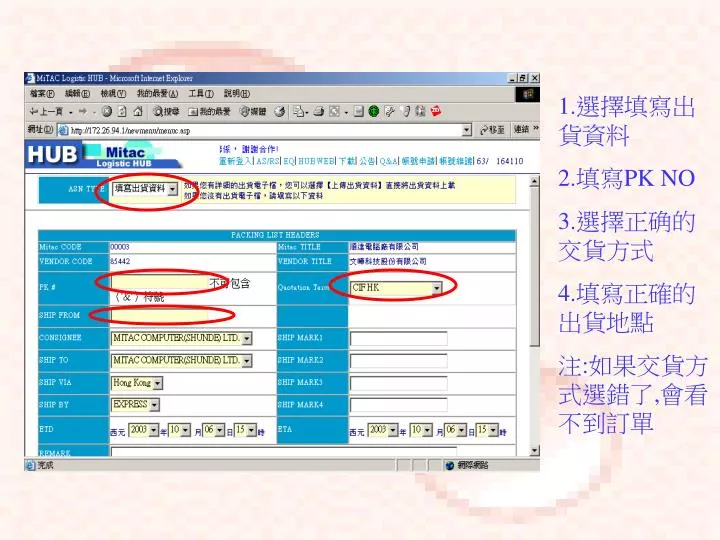Open the ASN TITLE dropdown
The width and height of the screenshot is (720, 540).
[145, 189]
